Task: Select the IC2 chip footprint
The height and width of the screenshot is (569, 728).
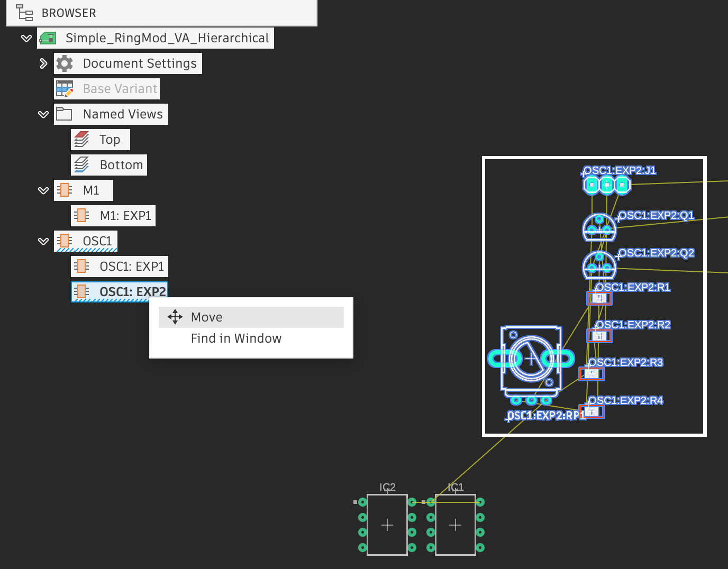Action: pyautogui.click(x=387, y=525)
